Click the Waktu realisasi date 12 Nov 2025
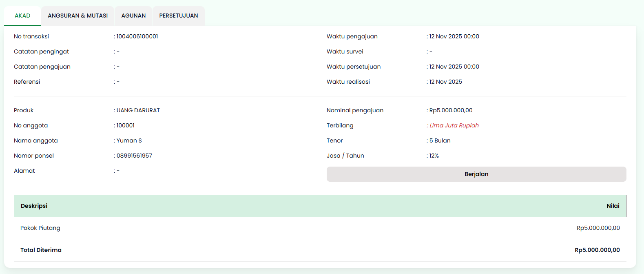Image resolution: width=644 pixels, height=274 pixels. [445, 82]
